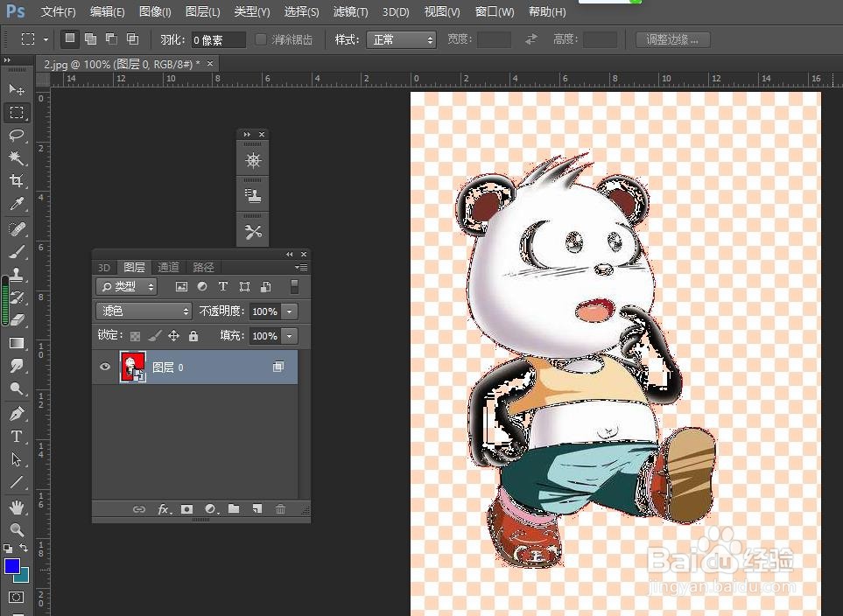
Task: Select the History Brush tool
Action: click(17, 297)
